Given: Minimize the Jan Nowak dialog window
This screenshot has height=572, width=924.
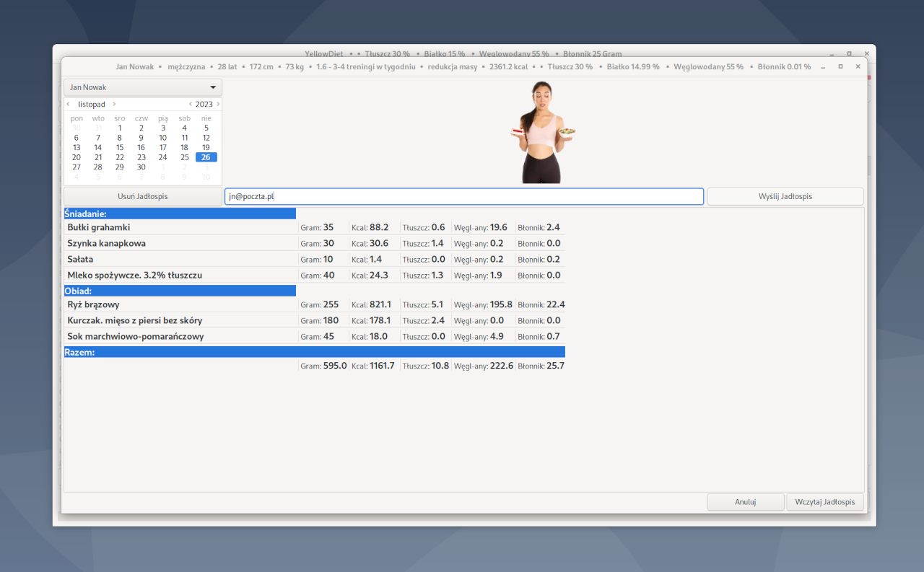Looking at the screenshot, I should tap(823, 66).
